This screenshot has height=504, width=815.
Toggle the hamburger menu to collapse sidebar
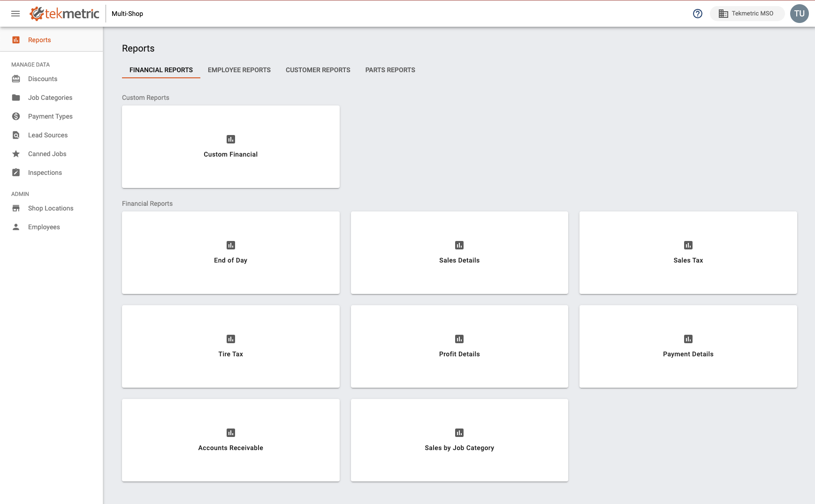click(15, 13)
